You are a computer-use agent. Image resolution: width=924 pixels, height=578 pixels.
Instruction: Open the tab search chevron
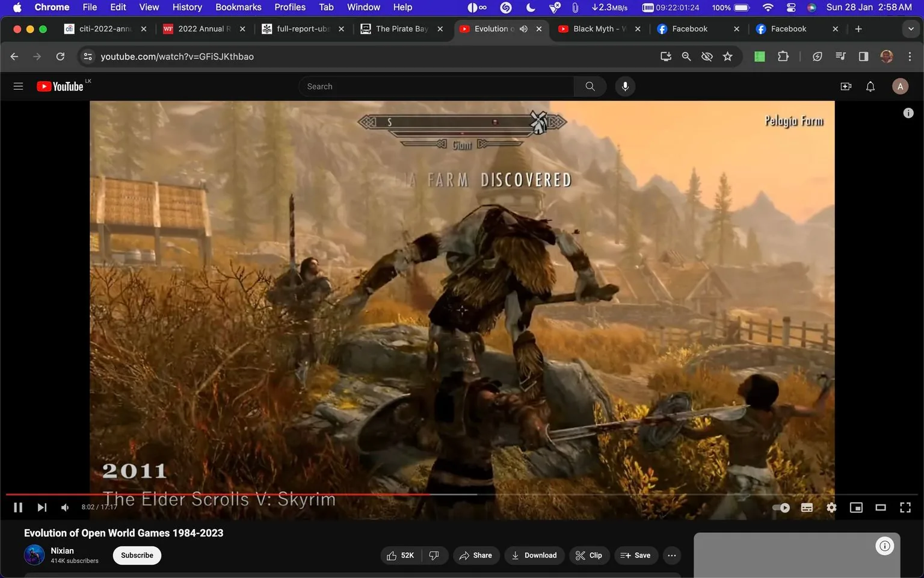click(910, 28)
